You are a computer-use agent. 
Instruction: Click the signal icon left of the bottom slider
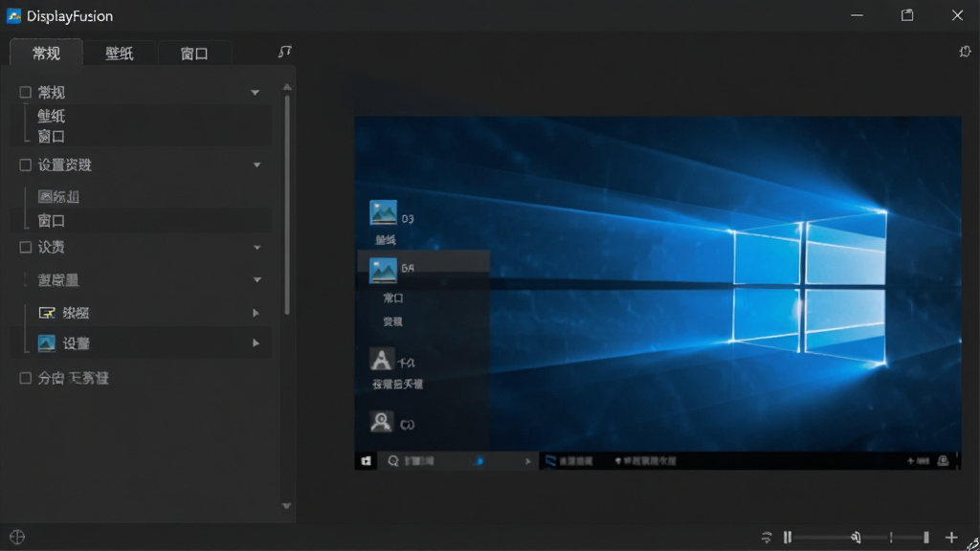(x=767, y=538)
